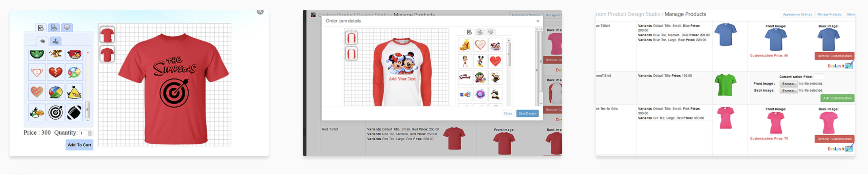Click the Customization Price input for Green T-Shirt
The image size is (868, 174).
819,76
